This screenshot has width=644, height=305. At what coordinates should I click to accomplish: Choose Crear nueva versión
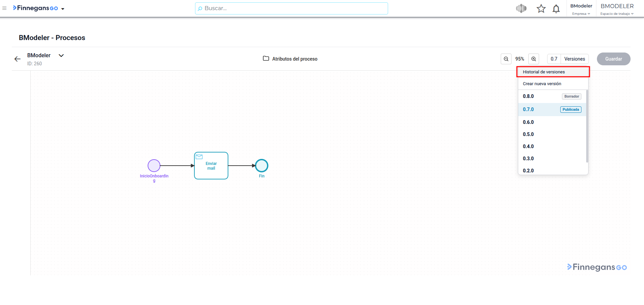[553, 84]
